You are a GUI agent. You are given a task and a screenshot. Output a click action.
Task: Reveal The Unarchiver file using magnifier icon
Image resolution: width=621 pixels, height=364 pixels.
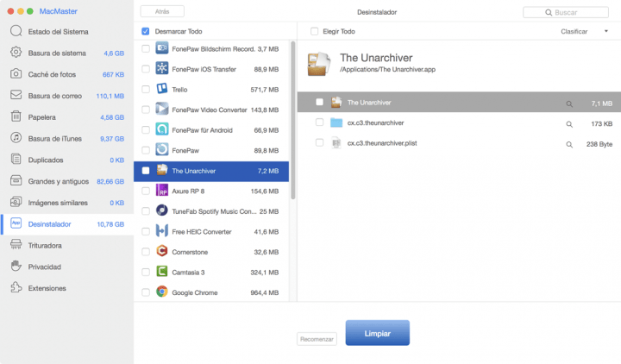569,104
